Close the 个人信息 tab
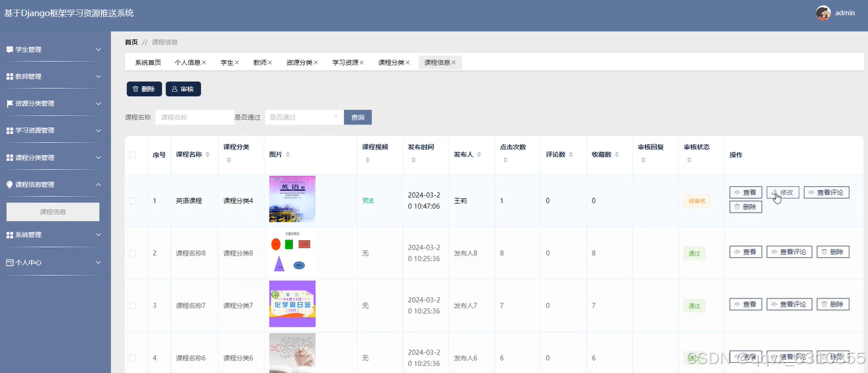 click(x=204, y=62)
